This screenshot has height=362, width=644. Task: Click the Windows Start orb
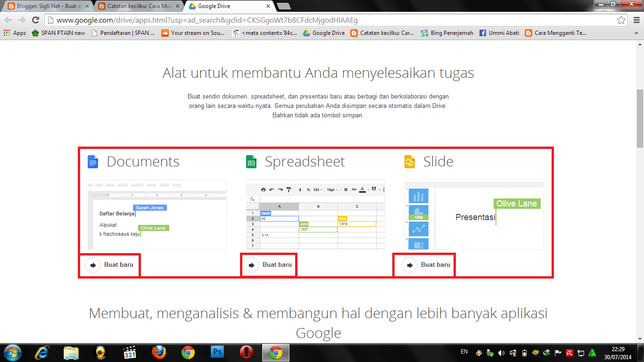(13, 353)
